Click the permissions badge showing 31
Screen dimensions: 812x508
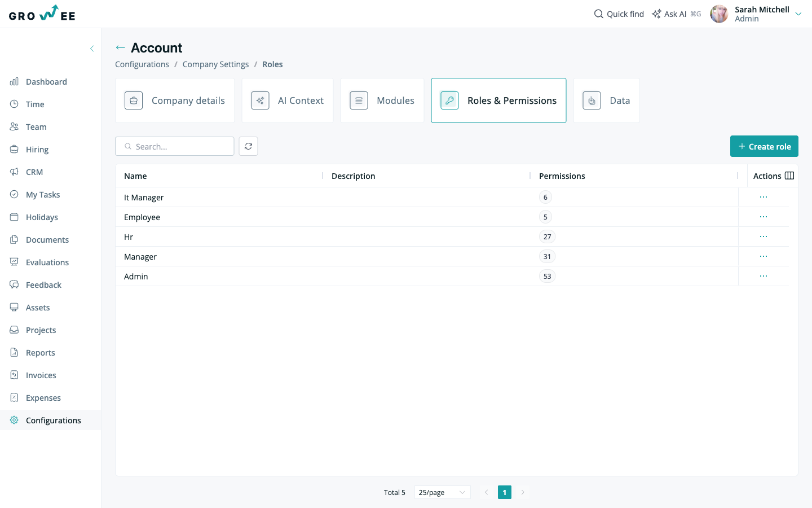[547, 256]
